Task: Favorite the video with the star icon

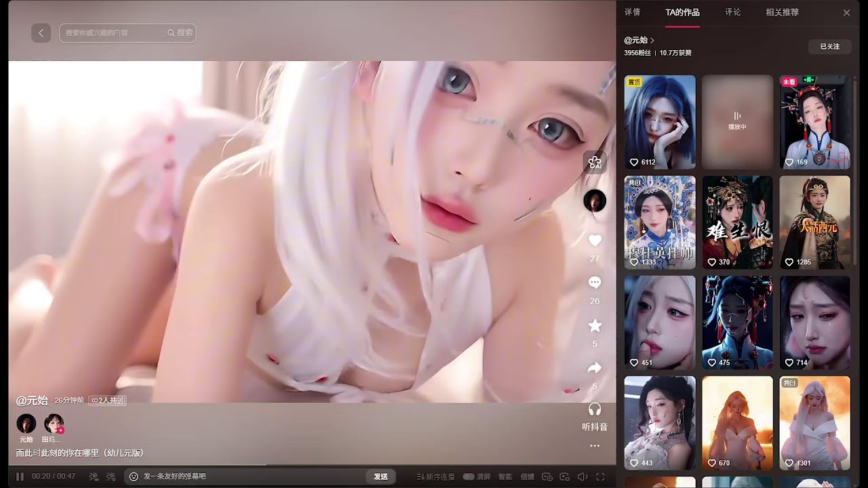Action: tap(595, 326)
